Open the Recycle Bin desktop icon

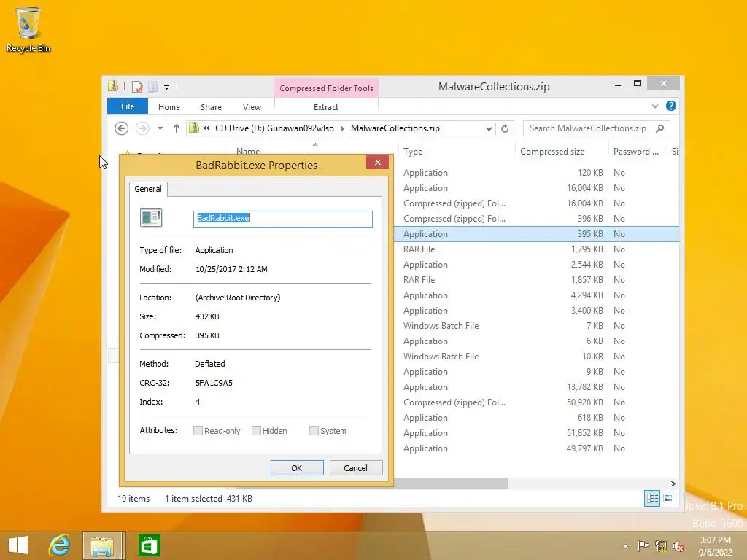28,29
